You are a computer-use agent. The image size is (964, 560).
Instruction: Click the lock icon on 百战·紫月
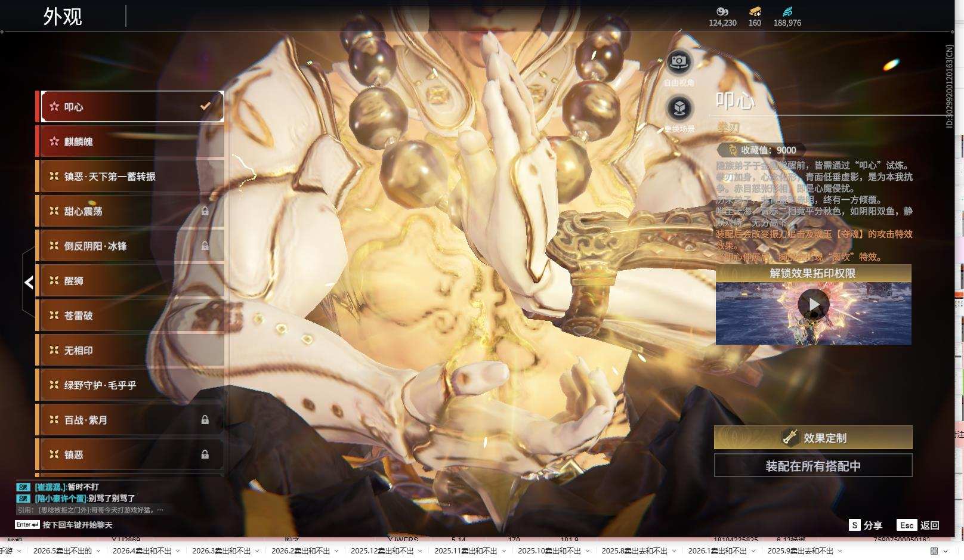pyautogui.click(x=205, y=420)
